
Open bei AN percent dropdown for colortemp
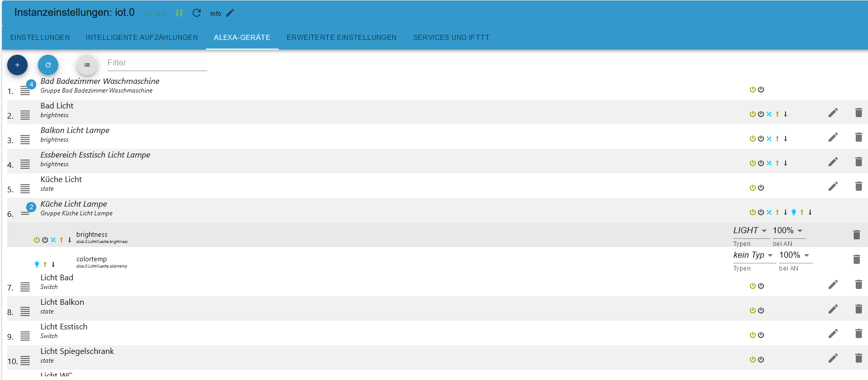pyautogui.click(x=795, y=255)
